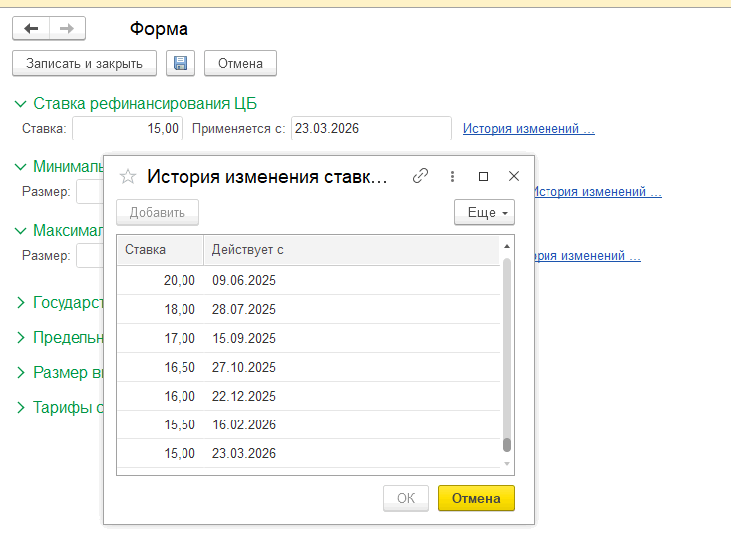
Task: Click OK button in the dialog
Action: pos(406,498)
